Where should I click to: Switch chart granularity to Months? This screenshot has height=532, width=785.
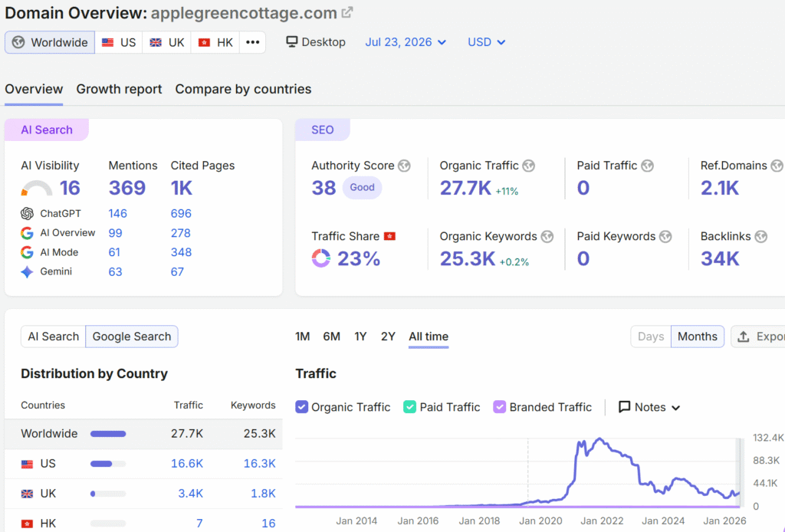point(698,337)
